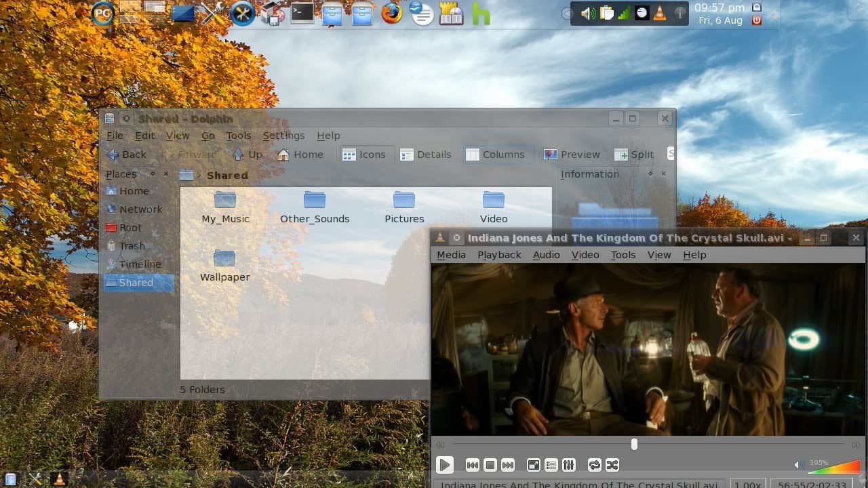This screenshot has height=488, width=868.
Task: Mute audio via VLC speaker icon
Action: coord(799,465)
